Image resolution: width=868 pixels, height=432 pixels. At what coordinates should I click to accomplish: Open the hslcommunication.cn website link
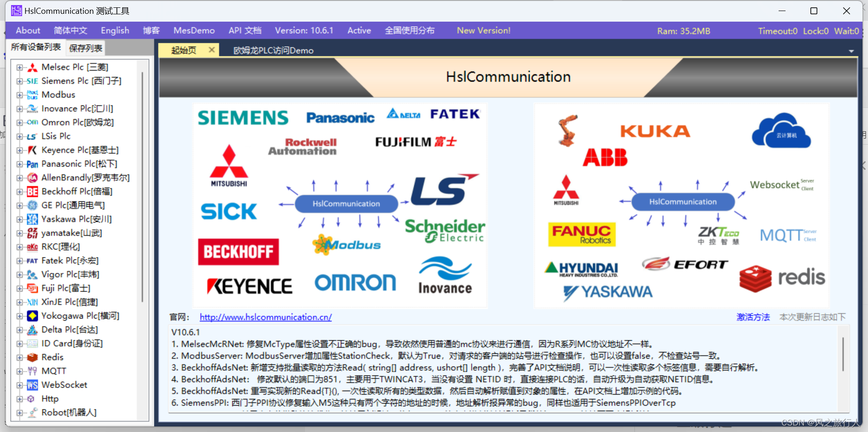click(266, 317)
